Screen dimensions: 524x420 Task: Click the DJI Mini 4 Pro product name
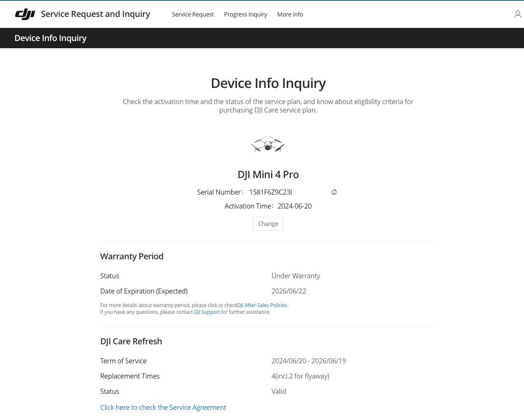268,174
